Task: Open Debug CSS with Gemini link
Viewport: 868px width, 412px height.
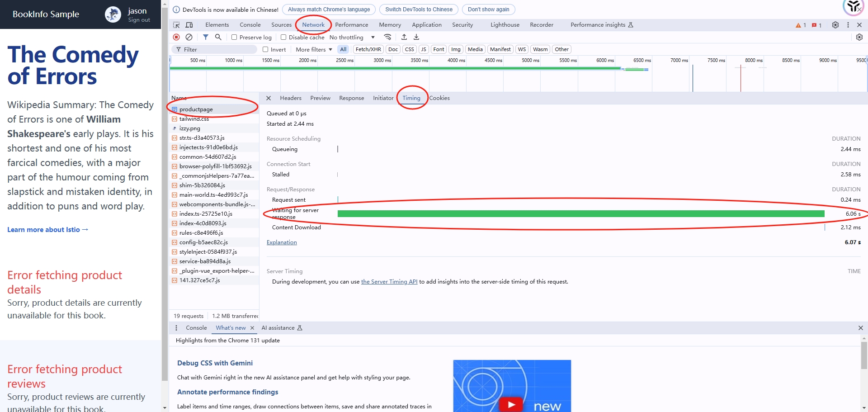Action: [x=215, y=363]
